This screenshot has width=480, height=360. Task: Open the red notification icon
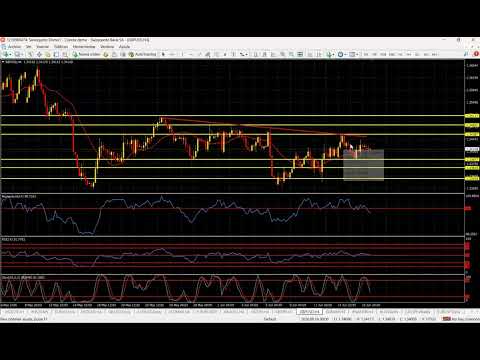(x=476, y=54)
